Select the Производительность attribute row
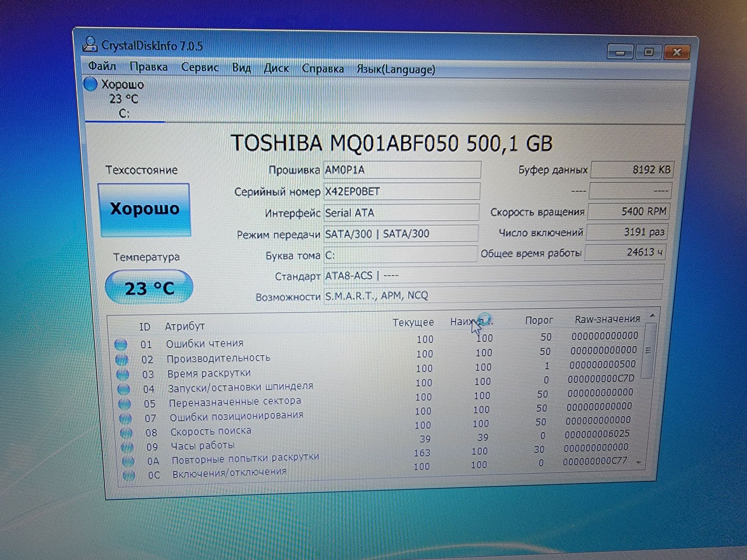 (x=377, y=355)
